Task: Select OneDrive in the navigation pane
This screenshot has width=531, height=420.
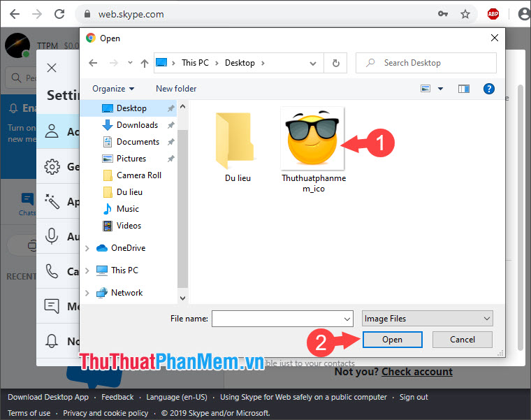Action: (129, 248)
